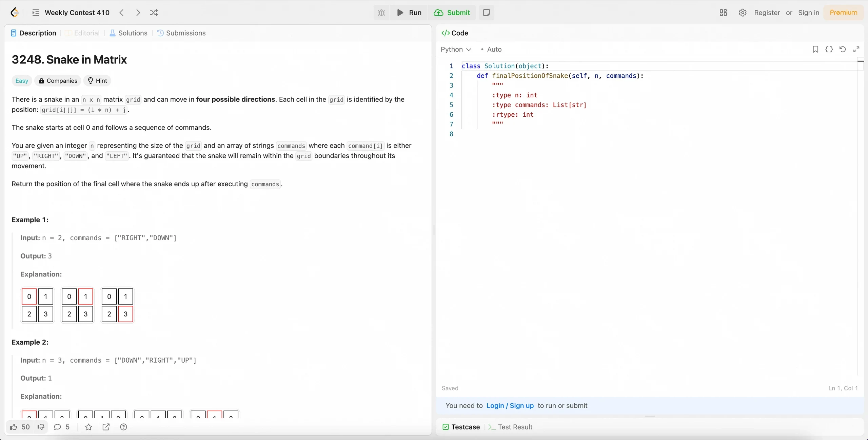Share problem via share icon
Image resolution: width=868 pixels, height=440 pixels.
click(x=106, y=427)
